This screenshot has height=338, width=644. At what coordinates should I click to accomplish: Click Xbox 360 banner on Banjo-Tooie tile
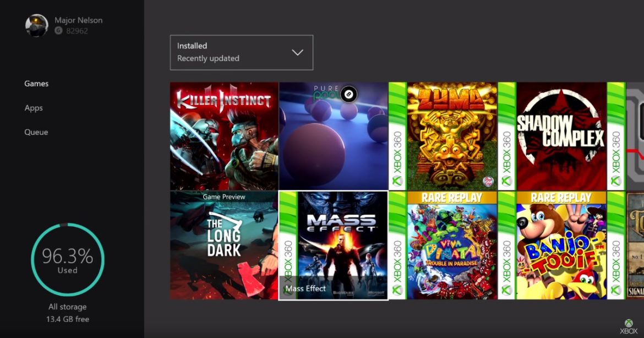pos(506,245)
